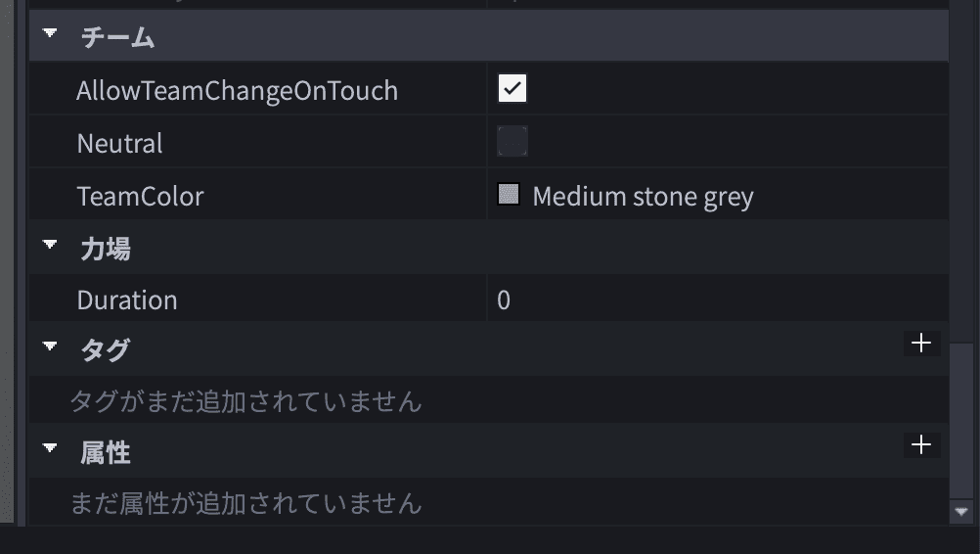Uncheck the AllowTeamChangeOnTouch checkbox
980x554 pixels.
[512, 89]
